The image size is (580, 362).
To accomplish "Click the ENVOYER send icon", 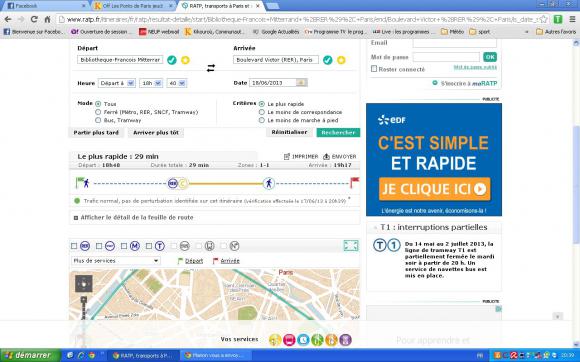I will [326, 156].
